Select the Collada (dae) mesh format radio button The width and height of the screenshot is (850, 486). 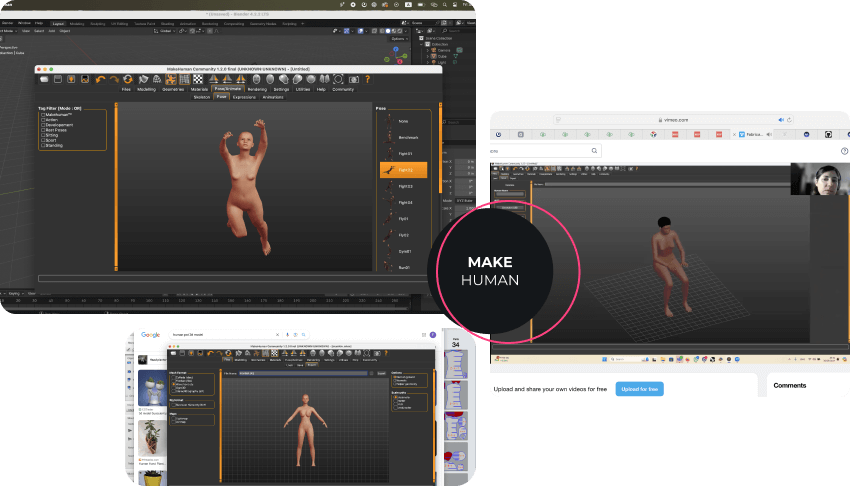[173, 378]
